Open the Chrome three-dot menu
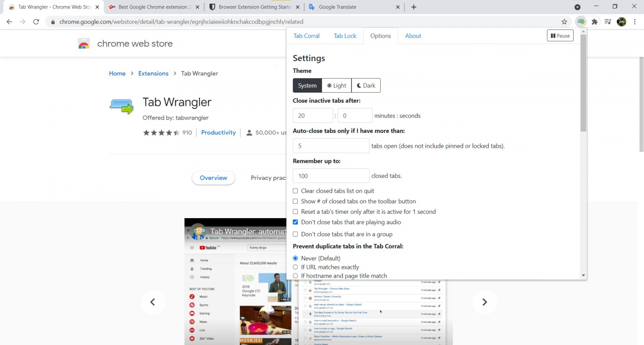This screenshot has width=644, height=345. (635, 22)
